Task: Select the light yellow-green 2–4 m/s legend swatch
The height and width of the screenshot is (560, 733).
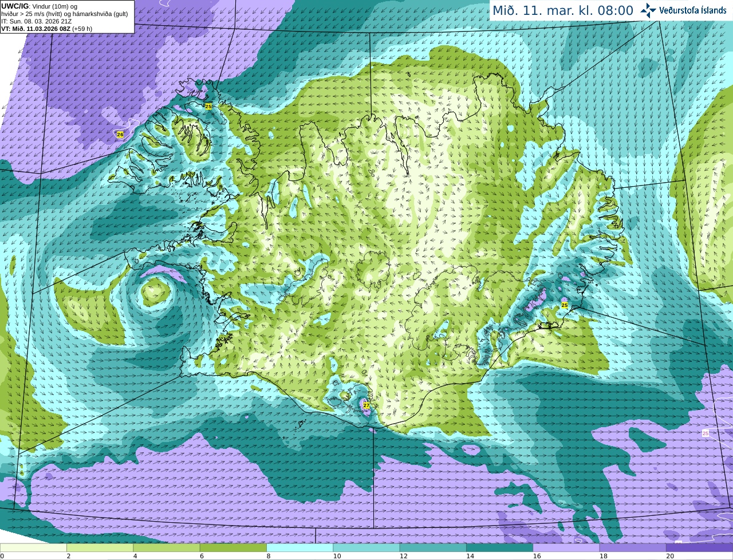Action: (x=100, y=547)
